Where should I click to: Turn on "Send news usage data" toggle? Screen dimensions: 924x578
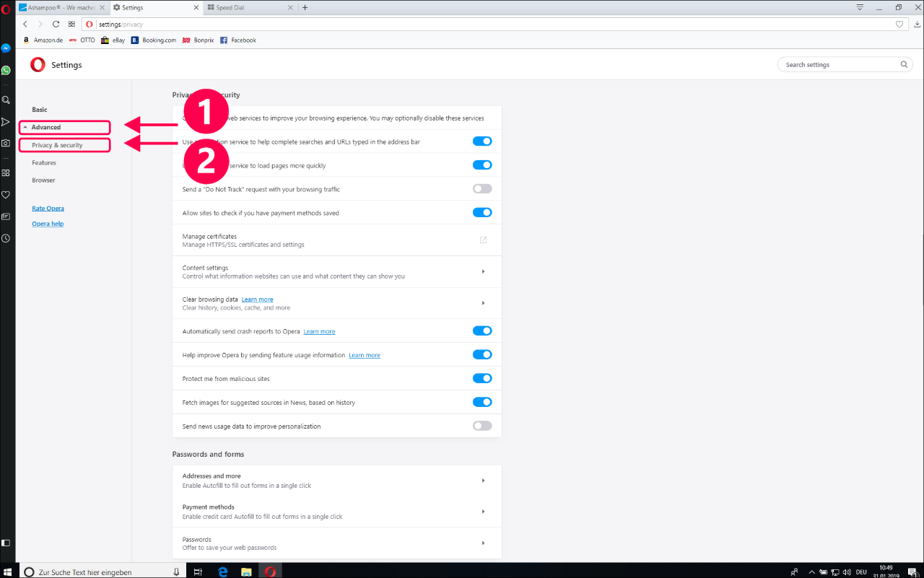[x=481, y=426]
